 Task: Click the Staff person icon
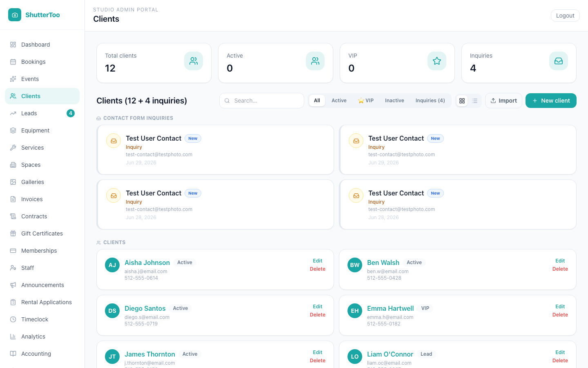(x=13, y=268)
